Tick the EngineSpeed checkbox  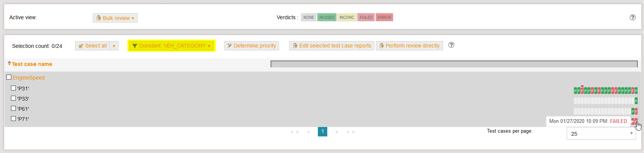coord(9,77)
